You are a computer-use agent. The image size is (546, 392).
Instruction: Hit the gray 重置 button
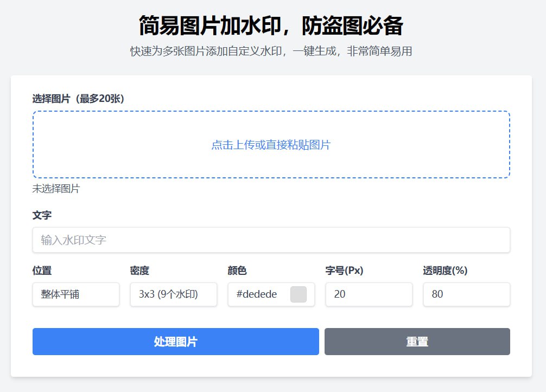(x=417, y=342)
